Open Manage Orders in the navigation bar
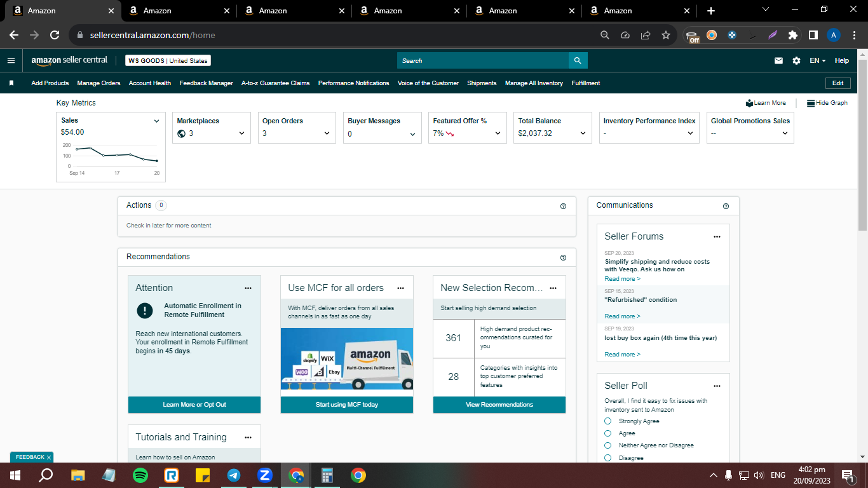868x488 pixels. (x=98, y=83)
